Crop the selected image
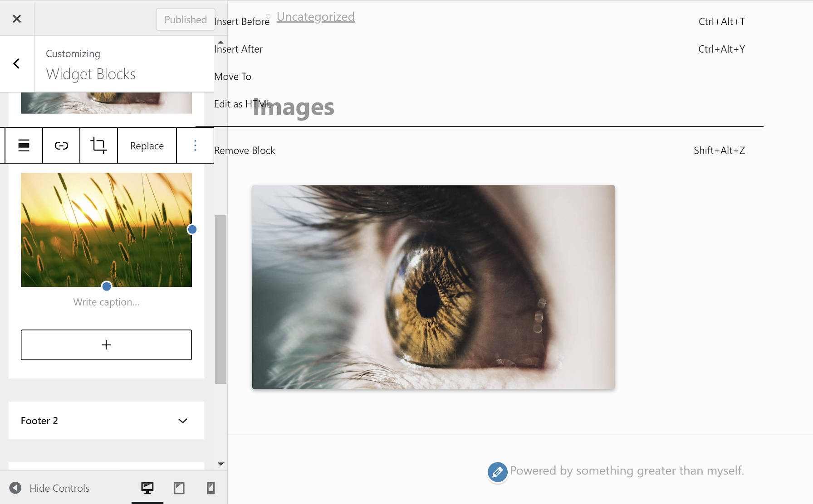Screen dimensions: 813x504 click(99, 145)
